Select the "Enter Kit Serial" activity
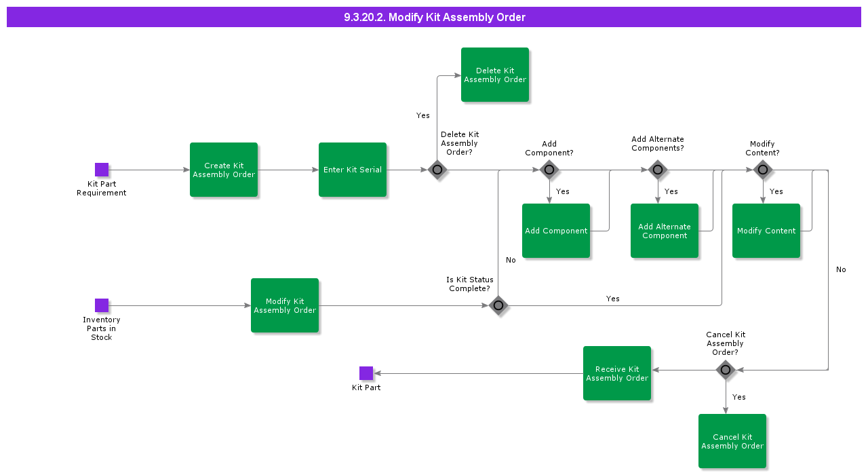The image size is (868, 475). pos(353,170)
